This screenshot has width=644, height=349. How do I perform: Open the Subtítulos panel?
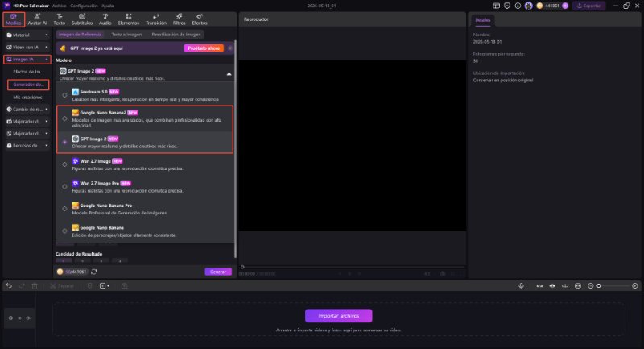pos(82,19)
